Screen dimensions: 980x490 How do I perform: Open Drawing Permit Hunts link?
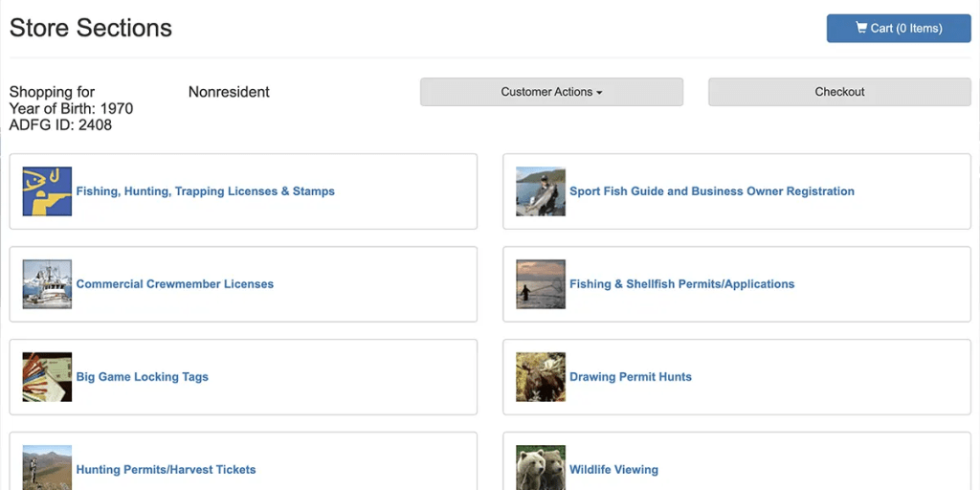point(631,377)
